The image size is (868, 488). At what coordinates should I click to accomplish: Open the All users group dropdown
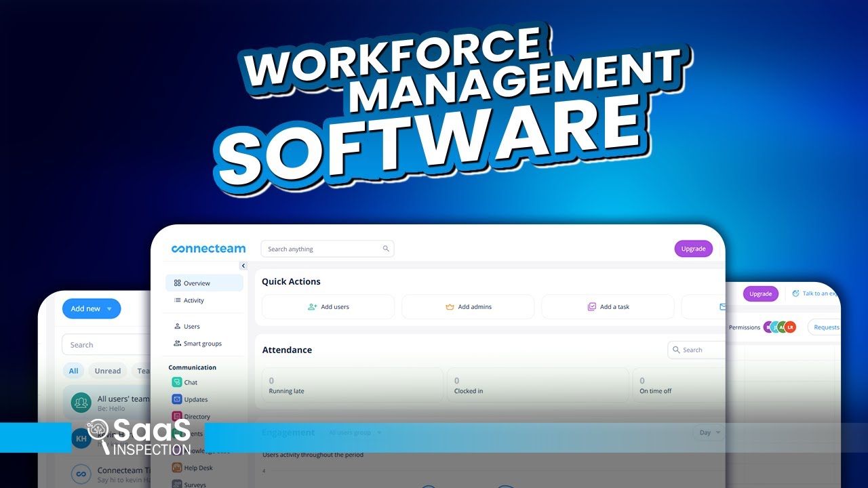click(355, 432)
